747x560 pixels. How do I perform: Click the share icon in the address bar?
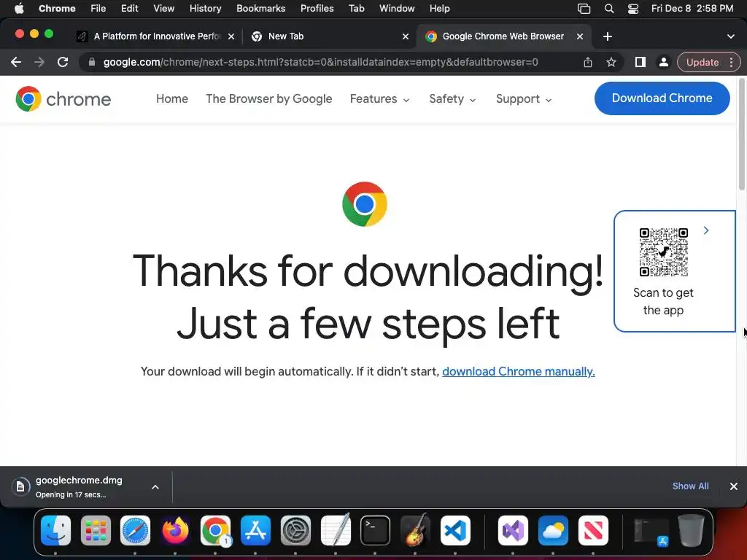pos(588,62)
